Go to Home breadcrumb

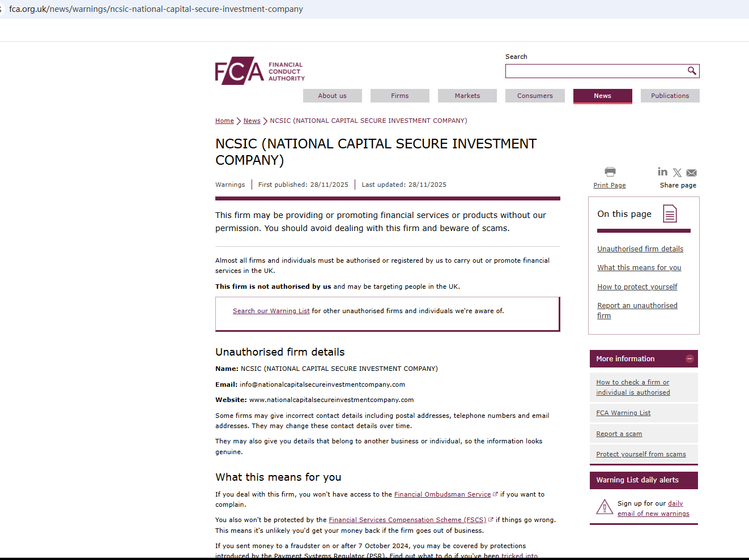point(224,121)
